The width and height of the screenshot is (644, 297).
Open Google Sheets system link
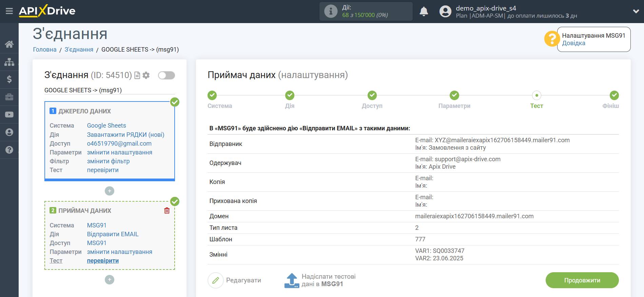tap(106, 126)
